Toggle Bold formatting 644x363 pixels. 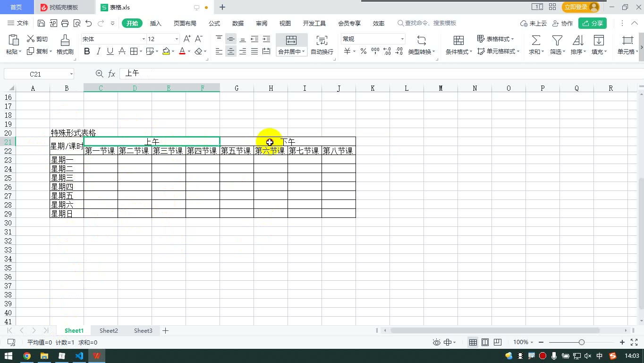click(87, 51)
